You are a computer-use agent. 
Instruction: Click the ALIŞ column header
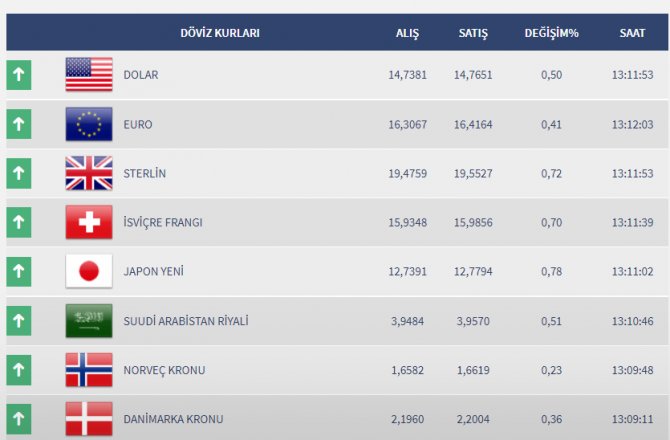click(x=407, y=33)
